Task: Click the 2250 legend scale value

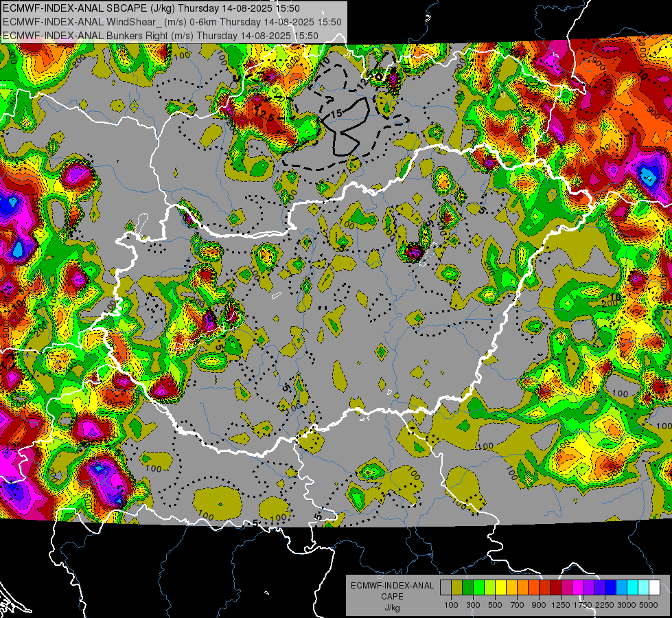Action: [x=605, y=605]
